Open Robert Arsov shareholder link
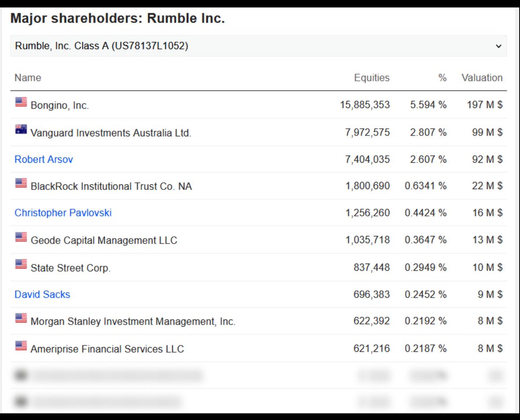This screenshot has height=420, width=520. (x=44, y=160)
